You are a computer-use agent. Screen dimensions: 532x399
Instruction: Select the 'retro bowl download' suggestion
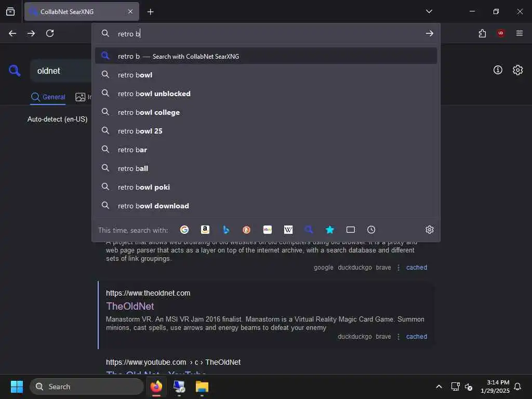click(266, 206)
